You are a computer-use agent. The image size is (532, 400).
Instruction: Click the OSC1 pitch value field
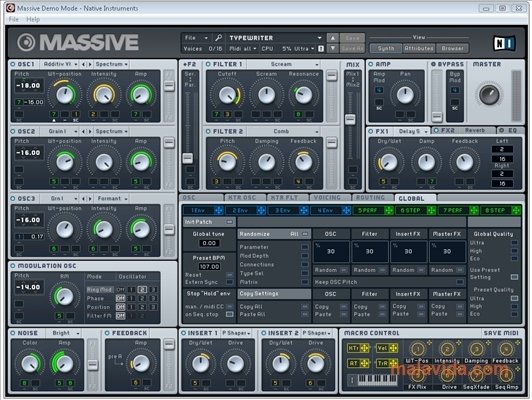tap(29, 86)
